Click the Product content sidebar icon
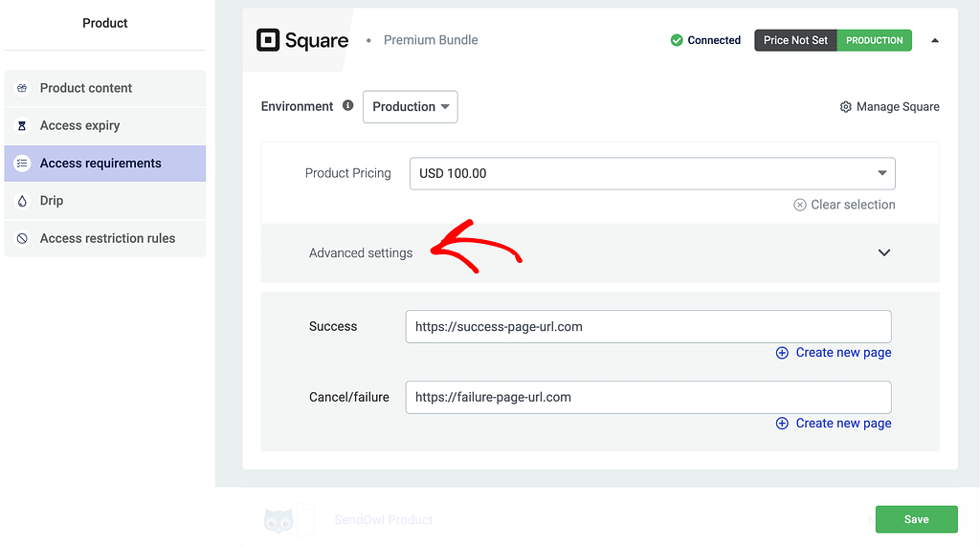The width and height of the screenshot is (980, 547). tap(22, 88)
